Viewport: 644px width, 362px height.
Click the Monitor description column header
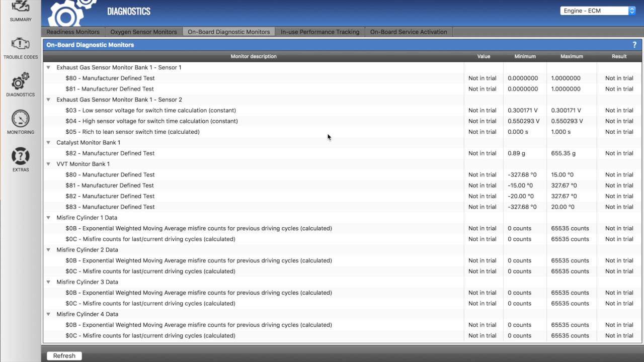(254, 56)
